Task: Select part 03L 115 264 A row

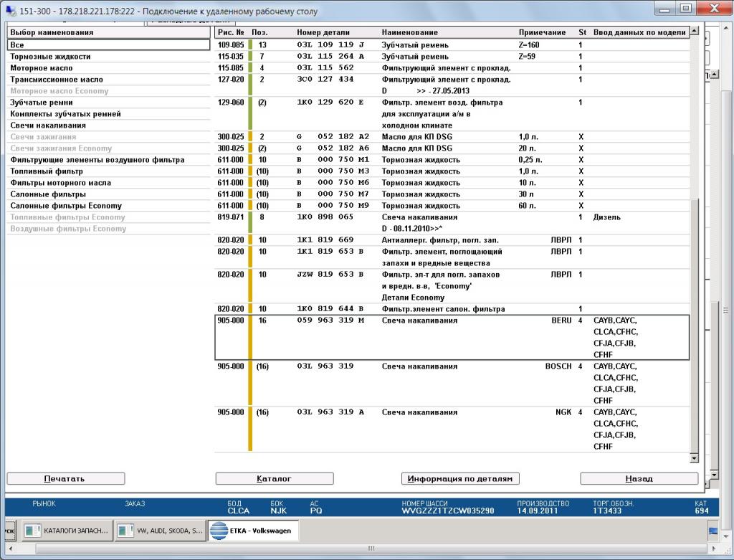Action: (452, 56)
